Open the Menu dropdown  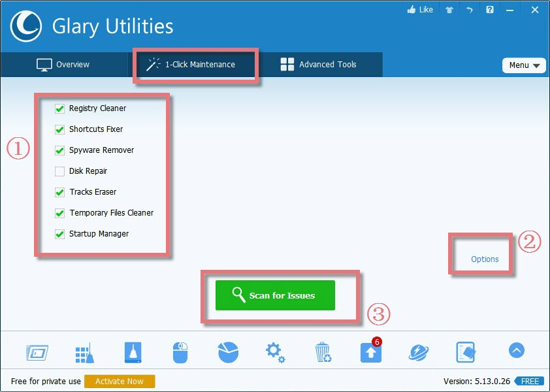(x=524, y=65)
